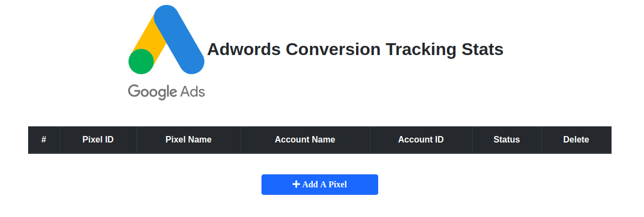Select the # column header
Viewport: 644px width, 217px height.
tap(44, 139)
